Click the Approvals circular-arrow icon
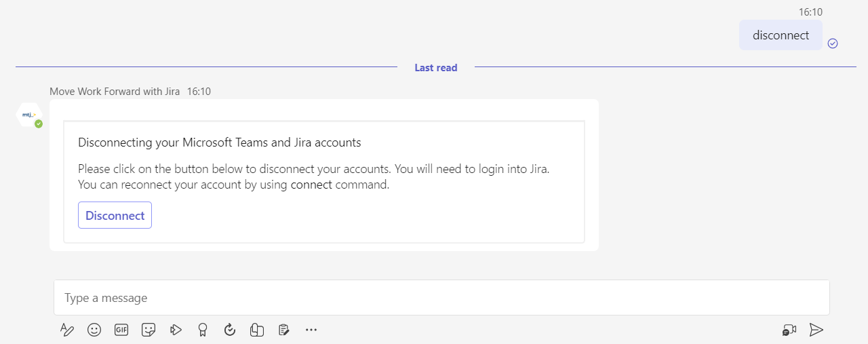 tap(229, 330)
